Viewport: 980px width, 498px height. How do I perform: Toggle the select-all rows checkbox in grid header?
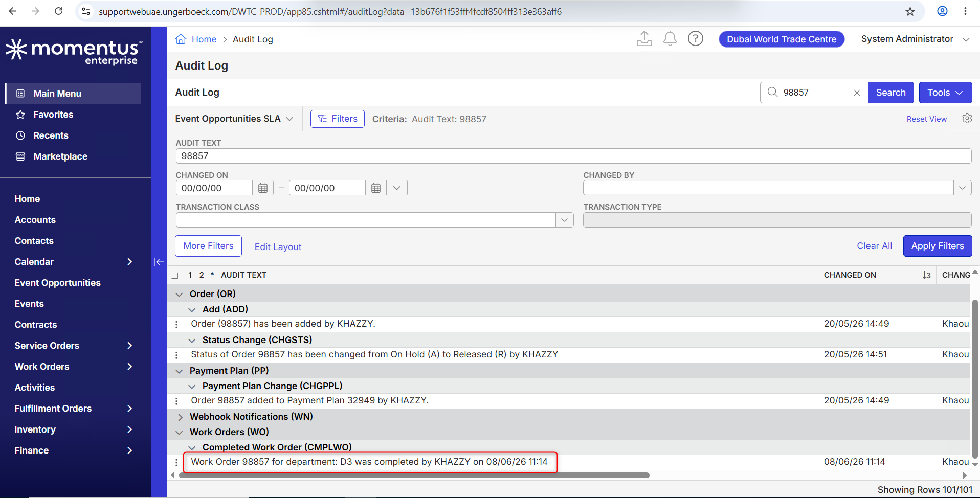tap(175, 275)
